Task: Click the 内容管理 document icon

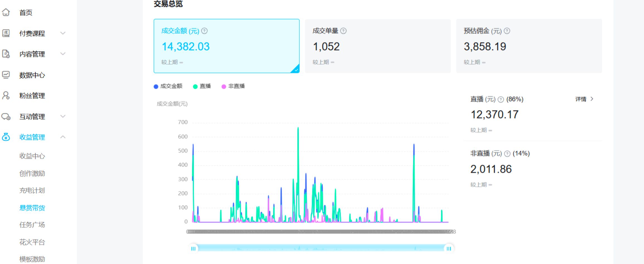Action: [6, 54]
